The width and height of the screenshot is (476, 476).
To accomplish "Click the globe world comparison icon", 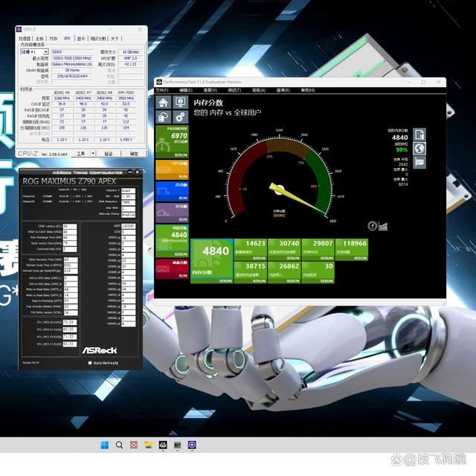I will click(419, 149).
